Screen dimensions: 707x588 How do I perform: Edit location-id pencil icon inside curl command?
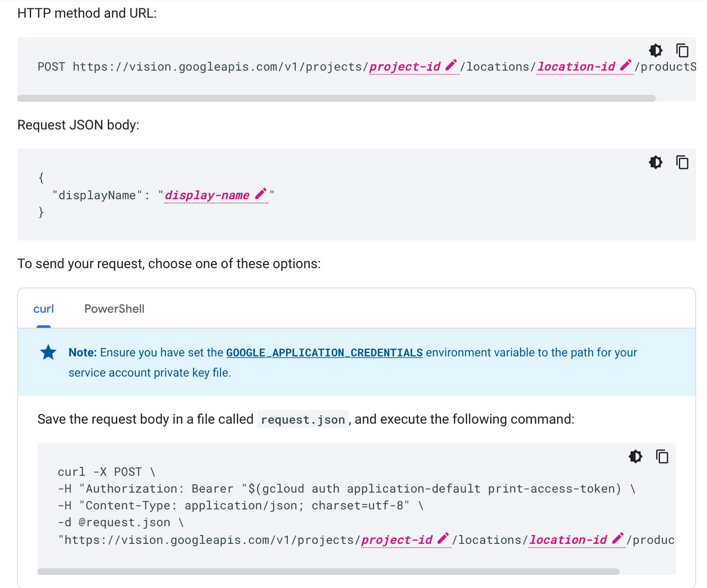(x=618, y=538)
